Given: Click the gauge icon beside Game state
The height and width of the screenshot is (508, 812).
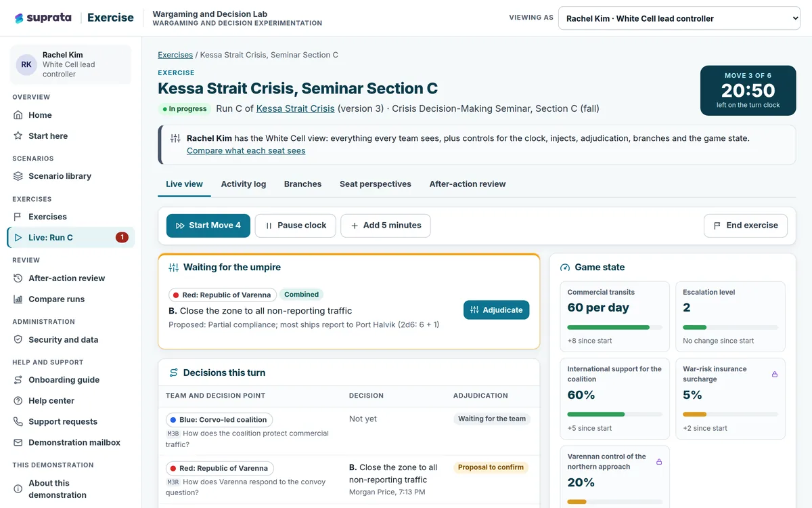Looking at the screenshot, I should coord(565,268).
